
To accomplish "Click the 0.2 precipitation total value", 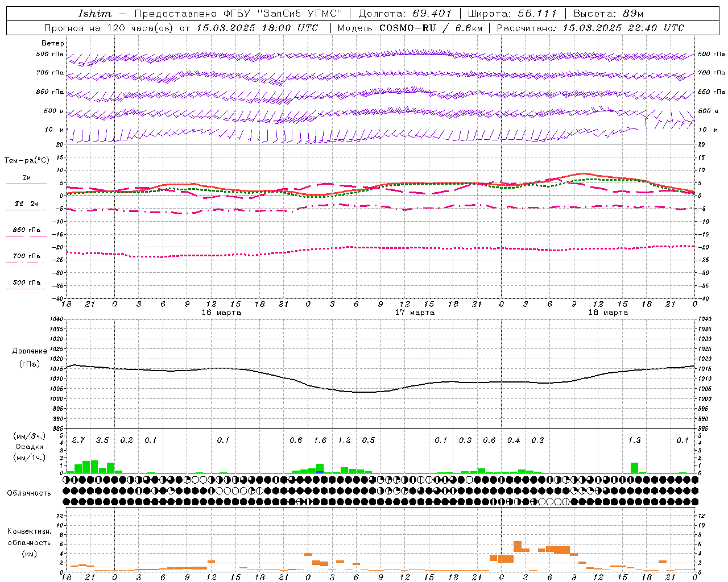I will (x=126, y=440).
